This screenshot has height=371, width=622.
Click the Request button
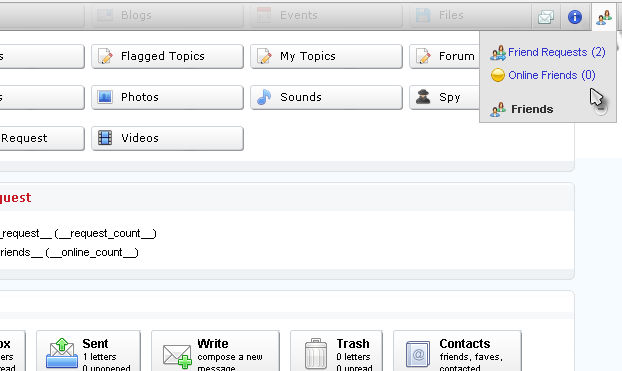pyautogui.click(x=42, y=138)
